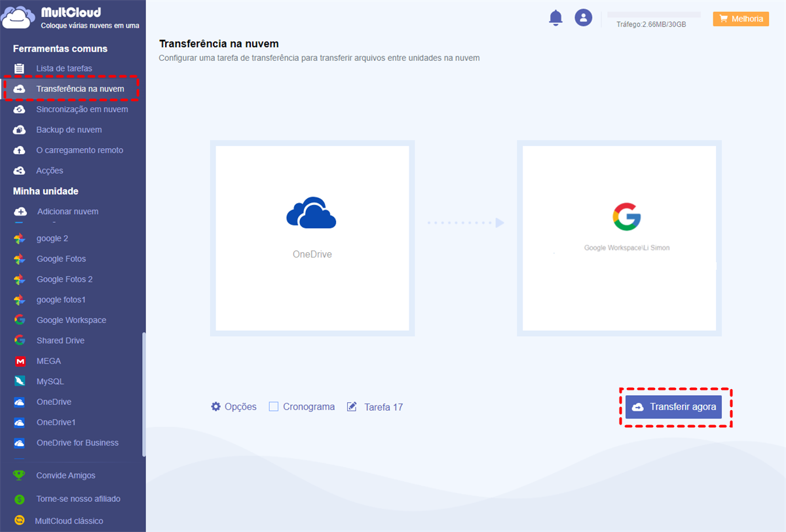Click the OneDrive for Business cloud icon
This screenshot has width=786, height=532.
[x=20, y=443]
